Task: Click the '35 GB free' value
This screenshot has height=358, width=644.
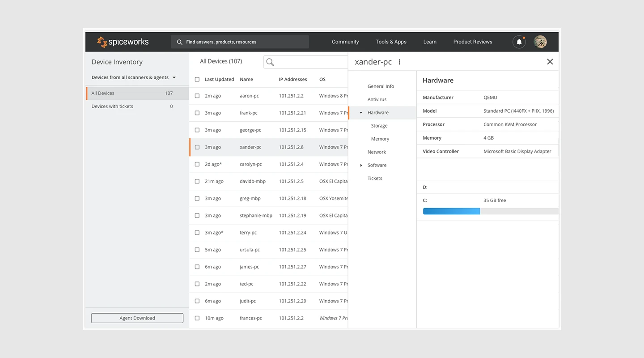Action: pos(495,200)
